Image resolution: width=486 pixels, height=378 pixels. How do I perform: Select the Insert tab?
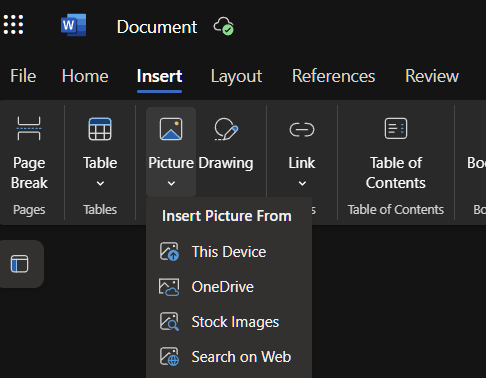159,76
